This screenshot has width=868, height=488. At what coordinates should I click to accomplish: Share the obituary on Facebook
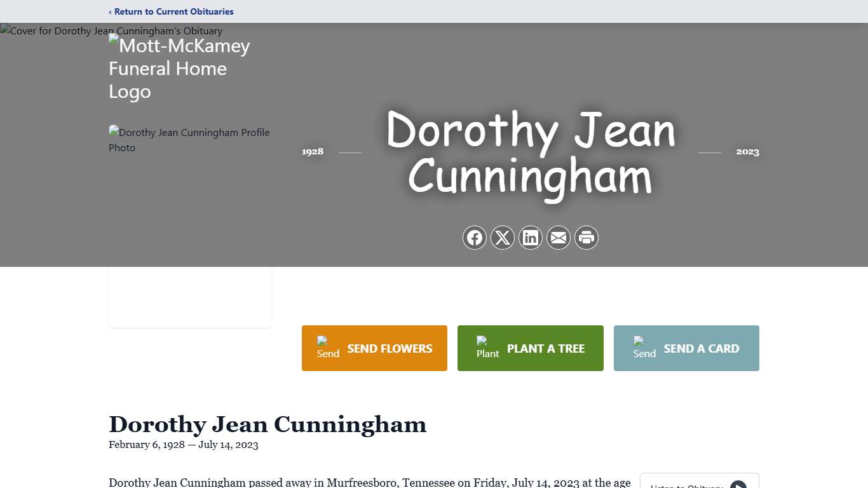coord(475,237)
